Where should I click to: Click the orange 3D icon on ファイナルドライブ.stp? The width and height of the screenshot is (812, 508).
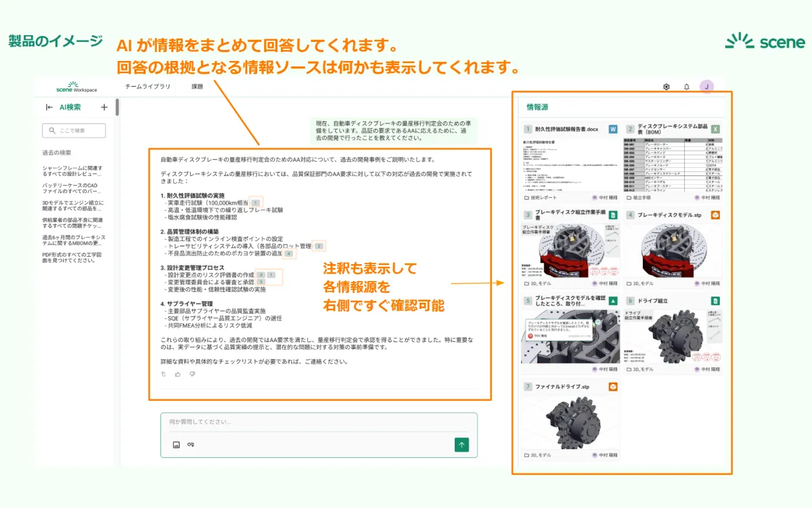[613, 387]
